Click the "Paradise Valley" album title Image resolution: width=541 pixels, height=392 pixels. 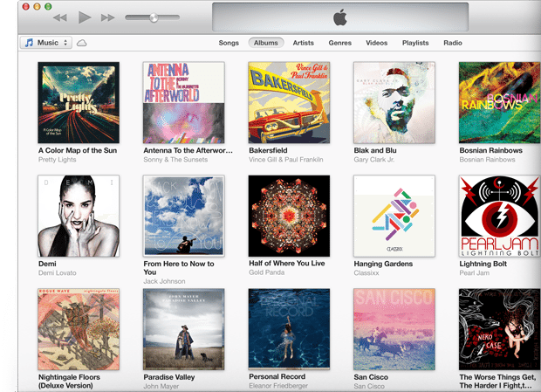169,377
